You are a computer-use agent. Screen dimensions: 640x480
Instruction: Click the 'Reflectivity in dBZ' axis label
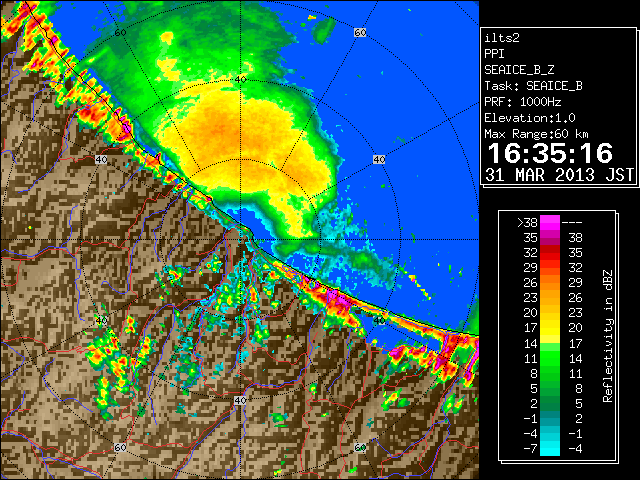click(608, 336)
